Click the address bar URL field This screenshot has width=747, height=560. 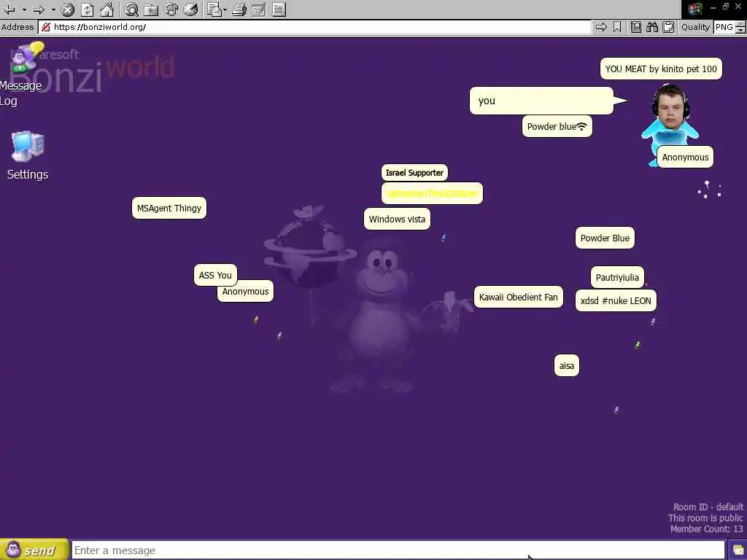click(314, 27)
